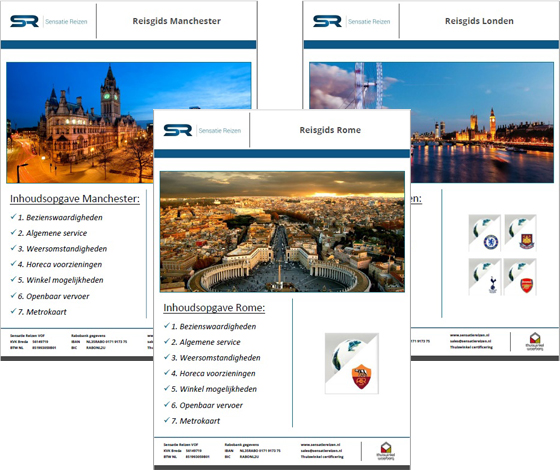The image size is (560, 470).
Task: Click 'Thuiswinkel certificering' in the Londen footer
Action: point(471,347)
